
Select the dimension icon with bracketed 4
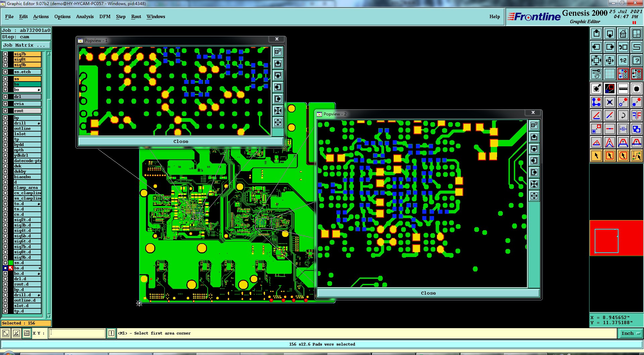point(623,129)
